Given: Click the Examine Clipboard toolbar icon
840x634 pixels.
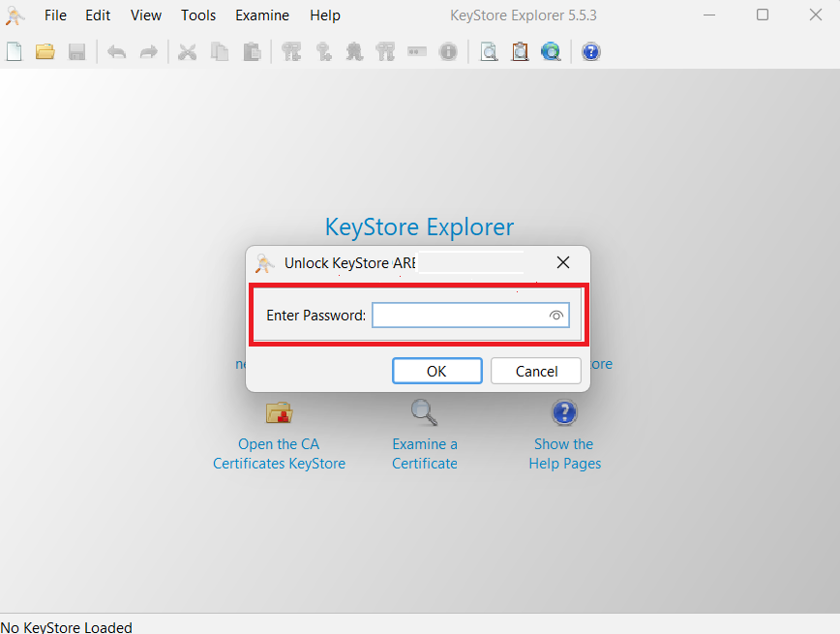Looking at the screenshot, I should click(521, 51).
